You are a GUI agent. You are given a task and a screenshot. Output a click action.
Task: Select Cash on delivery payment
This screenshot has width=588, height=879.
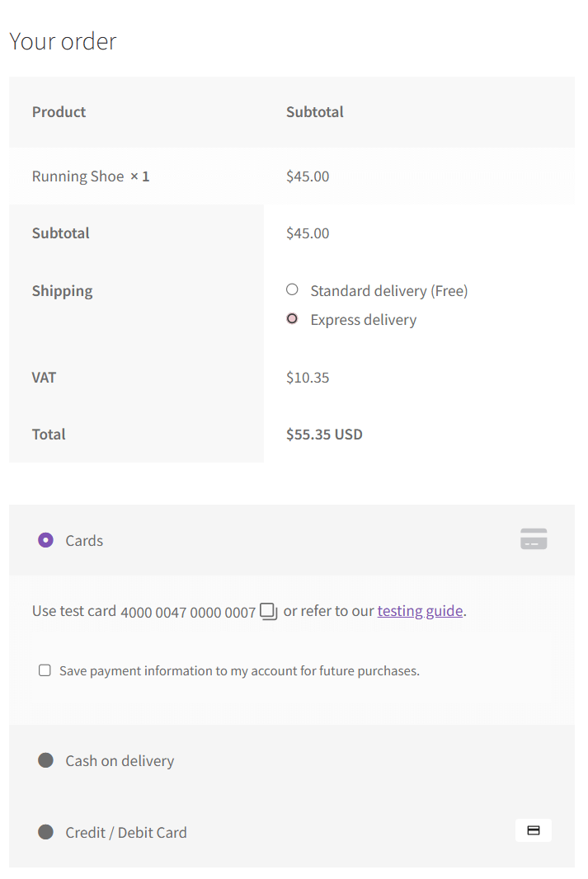point(46,760)
